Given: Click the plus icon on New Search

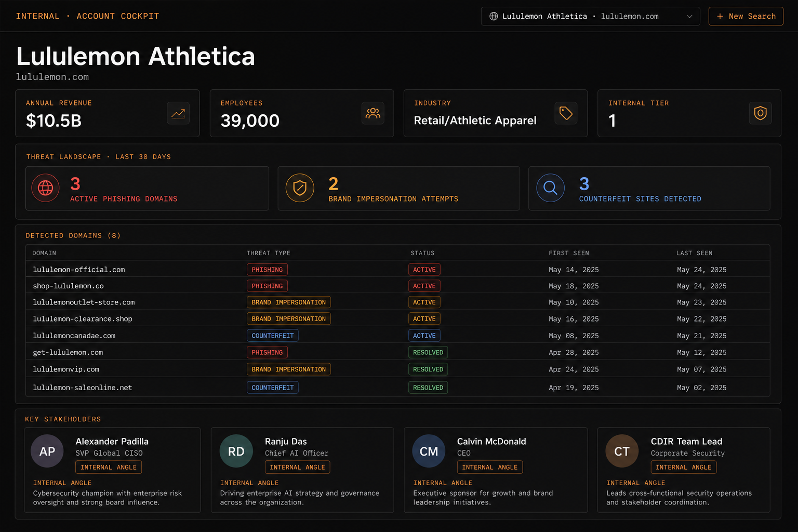Looking at the screenshot, I should click(720, 16).
